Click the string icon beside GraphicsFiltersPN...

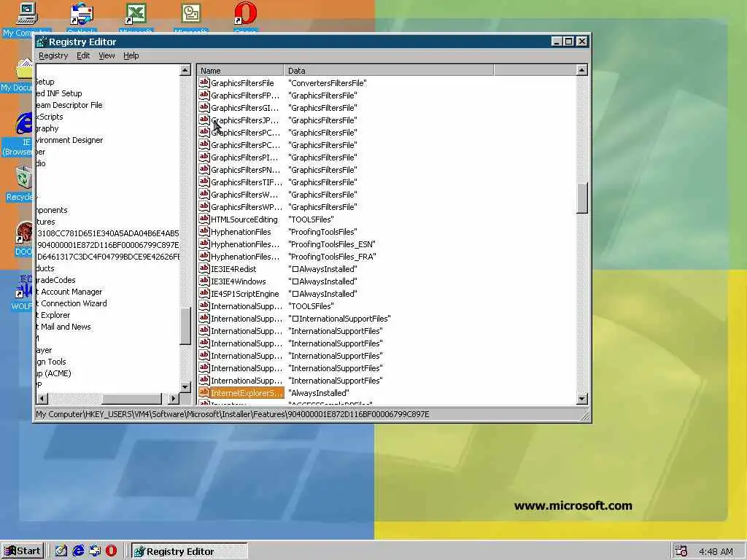point(204,169)
